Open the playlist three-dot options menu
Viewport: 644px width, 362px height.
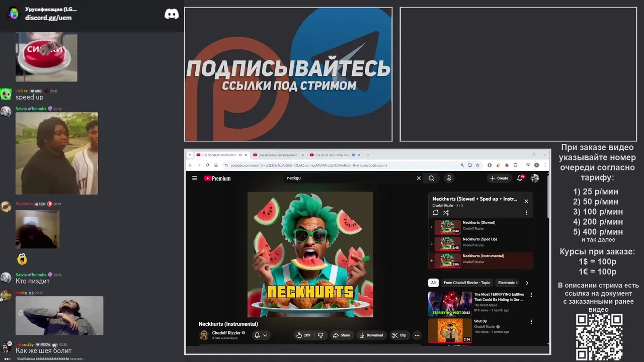click(x=526, y=213)
